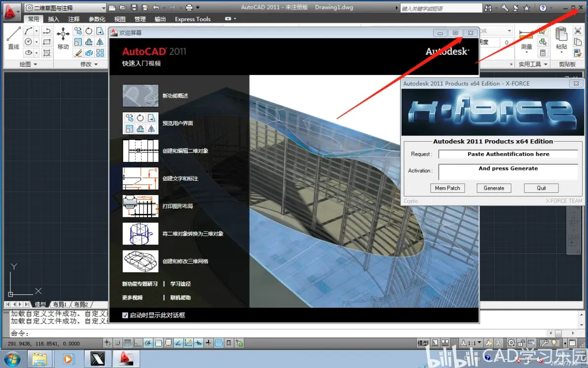This screenshot has width=588, height=368.
Task: Select the Line (直线) drawing tool
Action: click(x=13, y=39)
